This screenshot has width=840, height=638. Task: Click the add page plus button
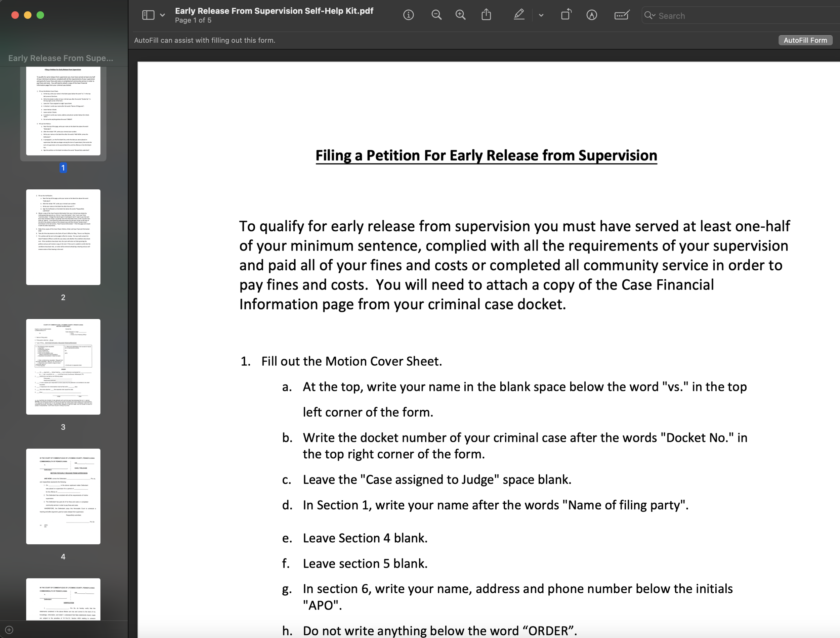9,630
